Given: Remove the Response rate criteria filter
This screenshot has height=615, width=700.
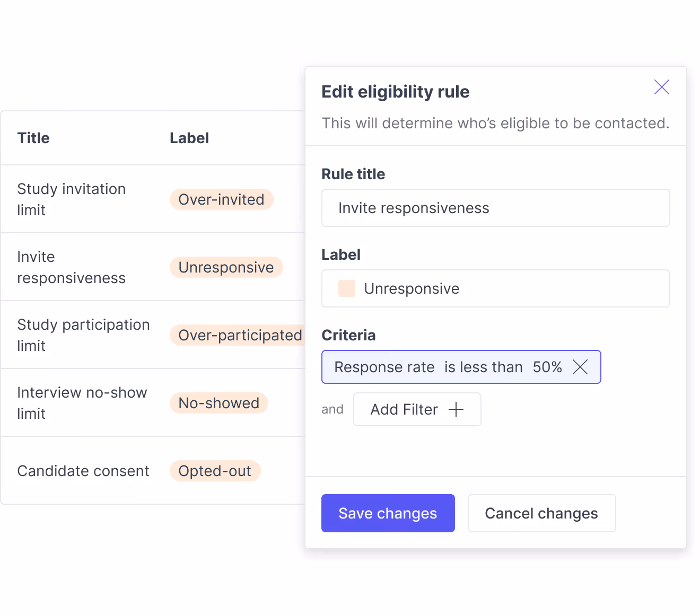Looking at the screenshot, I should tap(581, 367).
